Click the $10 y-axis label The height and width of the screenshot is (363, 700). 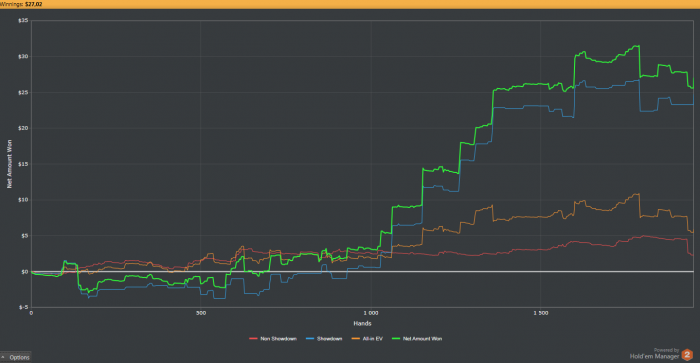click(x=23, y=200)
